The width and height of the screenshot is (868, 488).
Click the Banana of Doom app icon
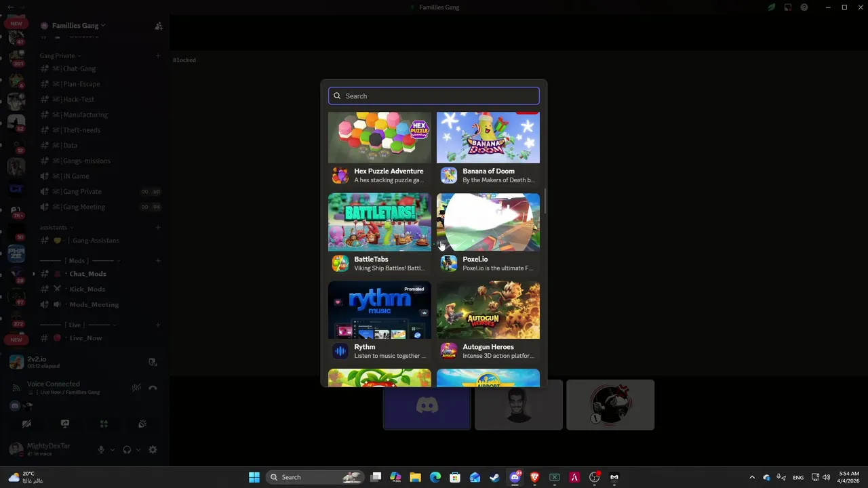coord(449,176)
